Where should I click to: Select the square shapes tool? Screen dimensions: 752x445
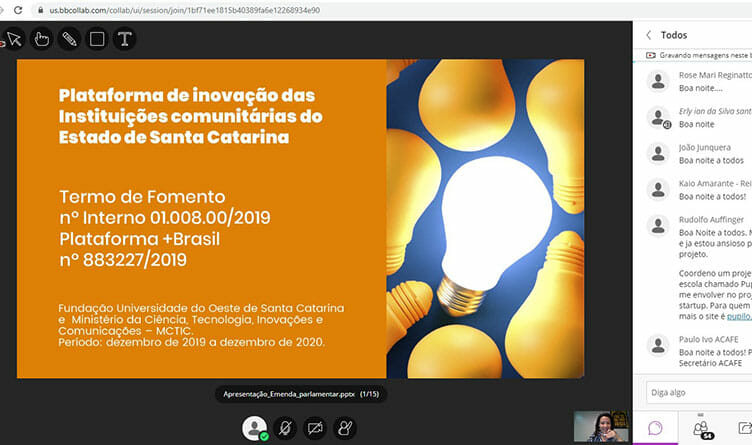pyautogui.click(x=97, y=40)
